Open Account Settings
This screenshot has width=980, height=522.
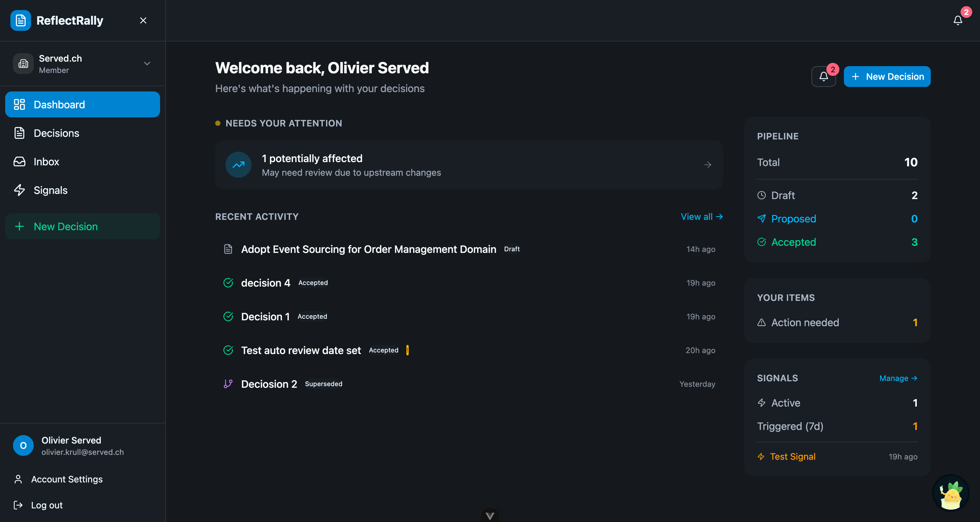click(x=66, y=479)
